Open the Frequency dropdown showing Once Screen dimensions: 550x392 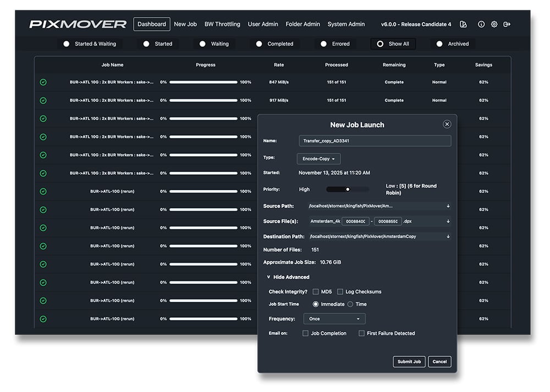click(x=334, y=318)
